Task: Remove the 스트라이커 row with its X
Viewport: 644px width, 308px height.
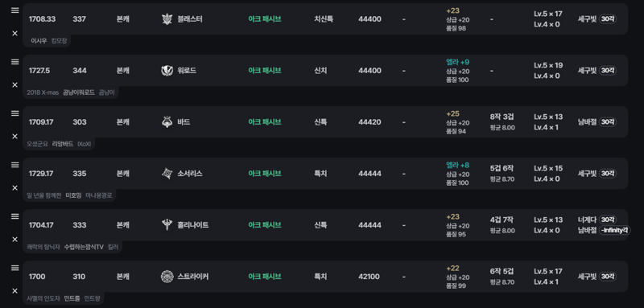Action: (14, 291)
